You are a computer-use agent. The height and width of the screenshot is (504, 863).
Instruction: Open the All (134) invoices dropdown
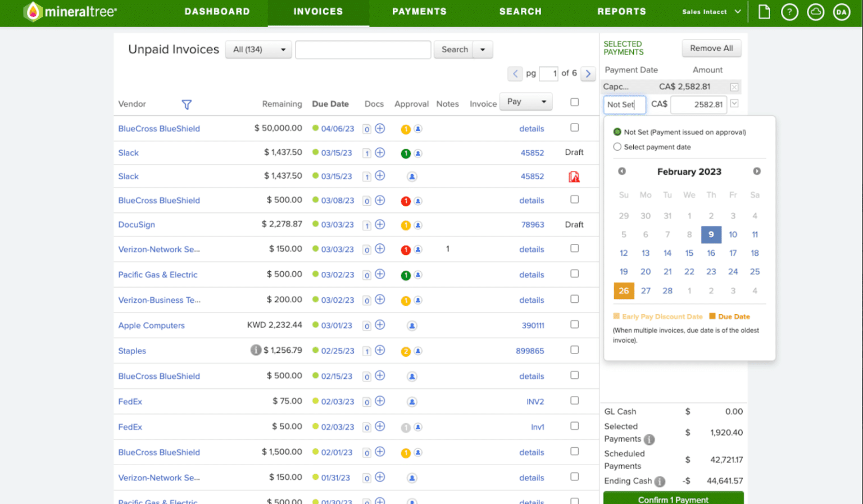click(x=258, y=49)
